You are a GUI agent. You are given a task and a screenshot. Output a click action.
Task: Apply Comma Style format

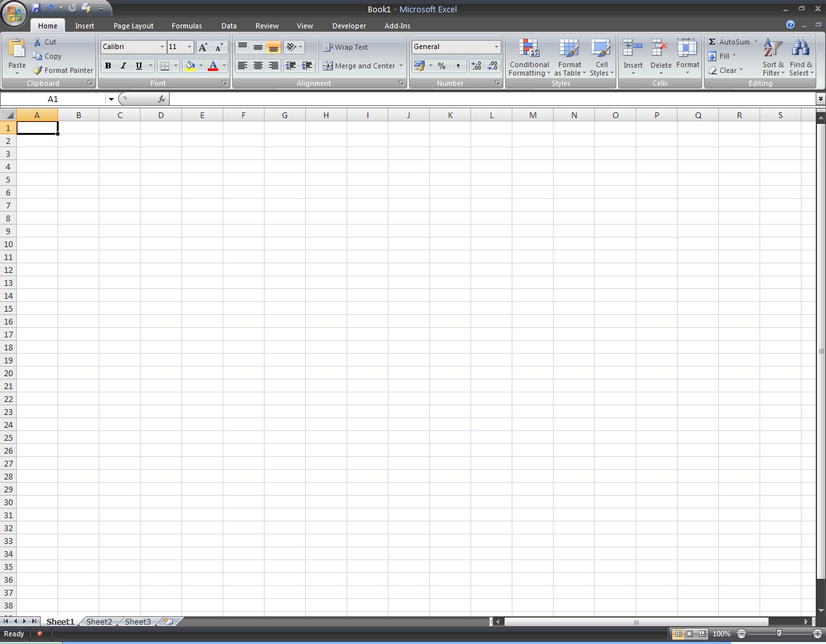(x=458, y=66)
